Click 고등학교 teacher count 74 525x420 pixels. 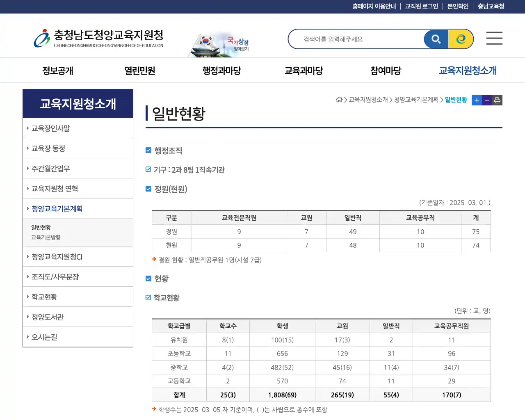(342, 381)
